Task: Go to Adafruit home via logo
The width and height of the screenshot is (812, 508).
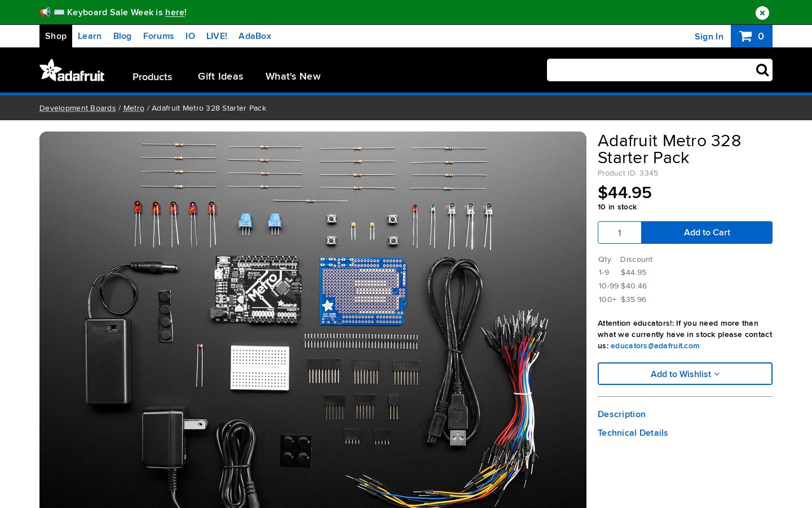Action: click(72, 71)
